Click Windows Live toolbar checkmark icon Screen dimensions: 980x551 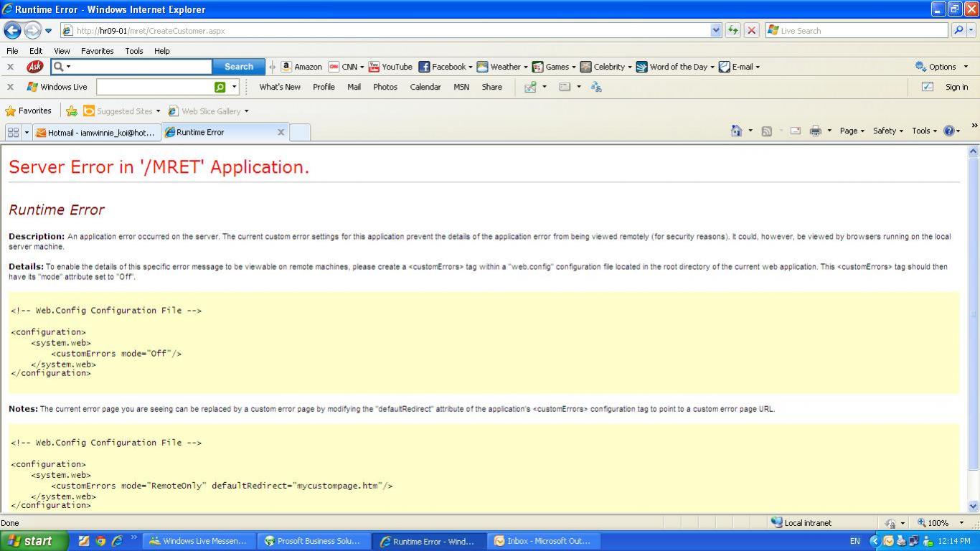tap(927, 87)
